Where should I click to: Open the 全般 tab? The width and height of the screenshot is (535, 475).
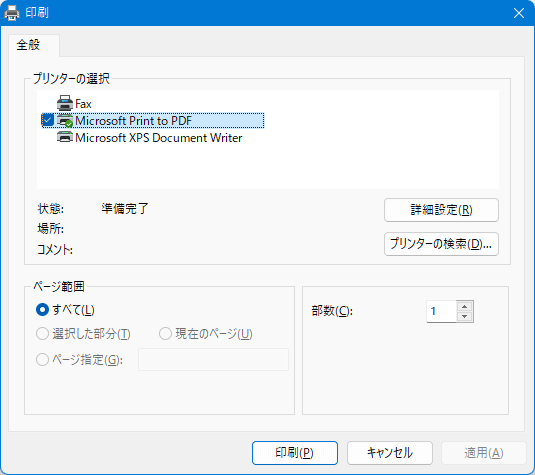29,45
